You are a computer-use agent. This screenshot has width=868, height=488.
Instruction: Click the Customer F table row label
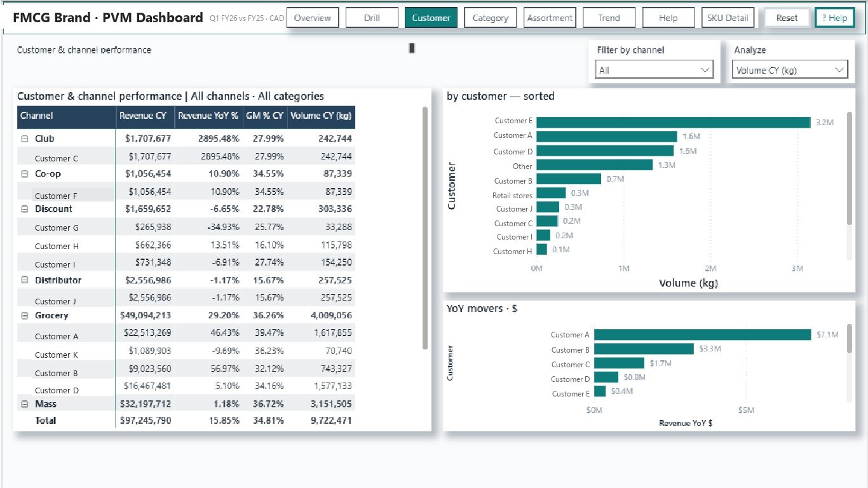(x=57, y=196)
